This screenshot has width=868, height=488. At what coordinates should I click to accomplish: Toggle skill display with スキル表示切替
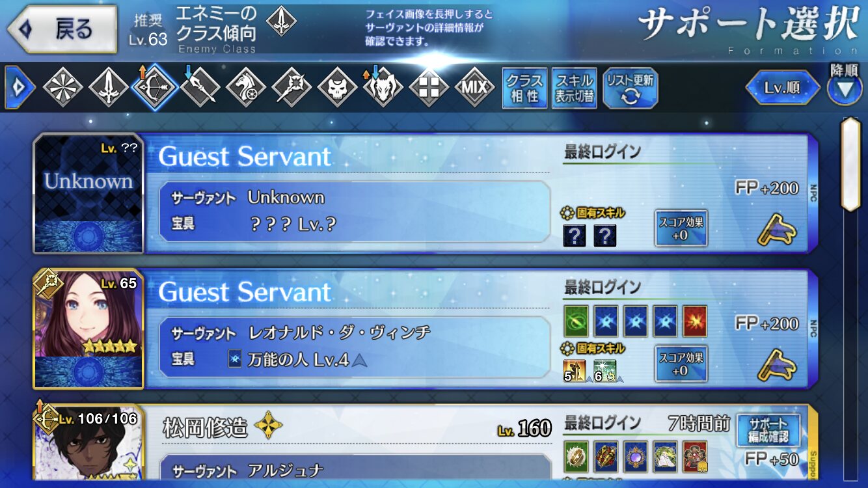pos(575,88)
